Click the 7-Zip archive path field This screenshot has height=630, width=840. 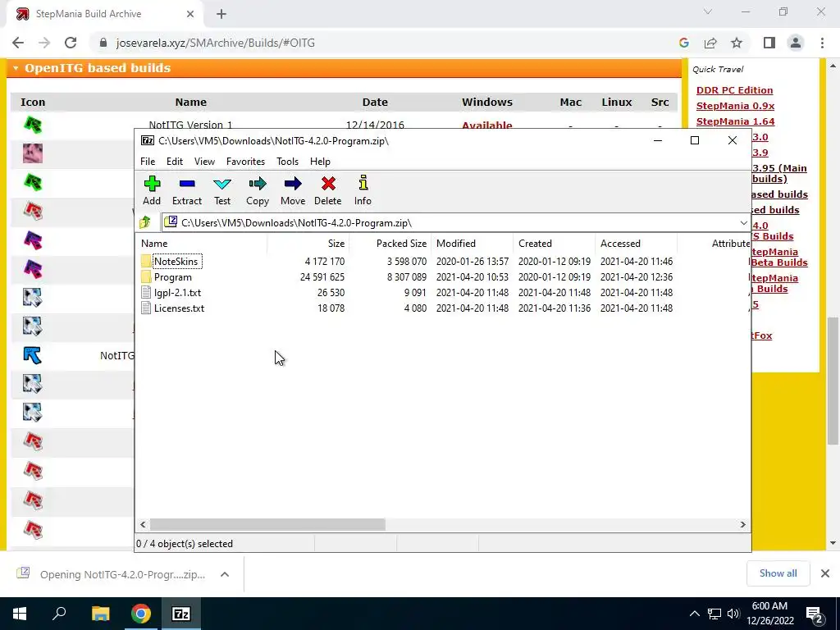pyautogui.click(x=450, y=223)
